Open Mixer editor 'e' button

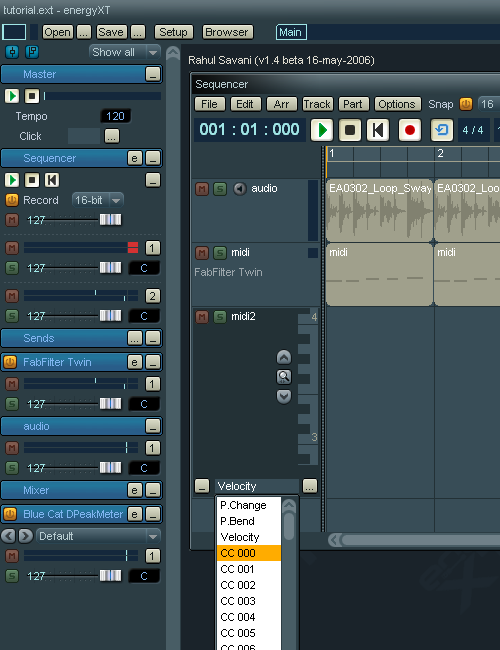[134, 490]
